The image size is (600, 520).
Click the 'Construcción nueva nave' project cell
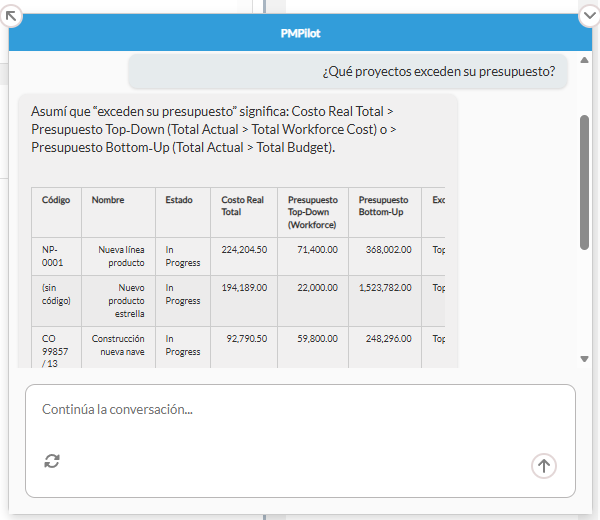(x=118, y=345)
